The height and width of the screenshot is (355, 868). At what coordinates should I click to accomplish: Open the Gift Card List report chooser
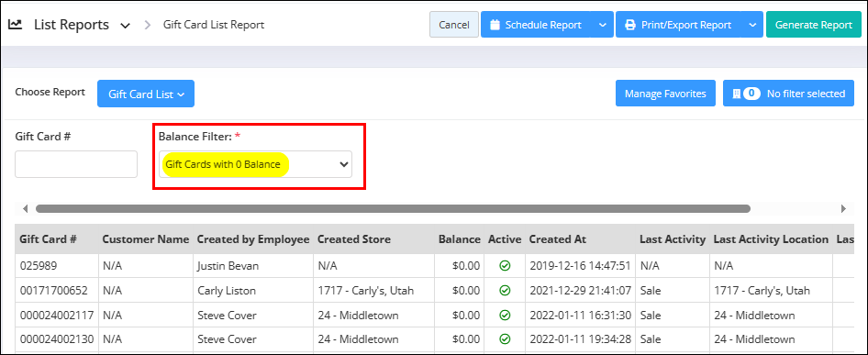(146, 94)
